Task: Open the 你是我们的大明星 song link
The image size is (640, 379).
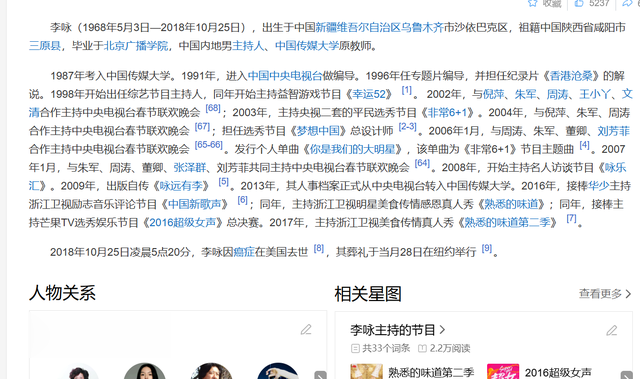Action: click(352, 149)
